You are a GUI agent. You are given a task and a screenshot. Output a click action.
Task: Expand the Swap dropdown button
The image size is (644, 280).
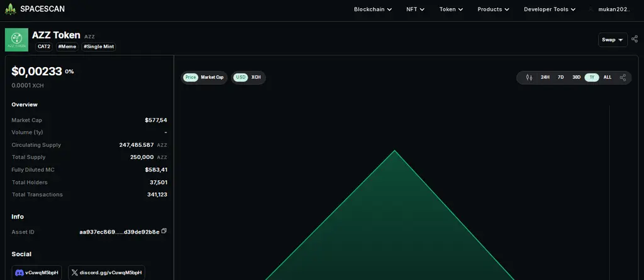click(x=613, y=40)
